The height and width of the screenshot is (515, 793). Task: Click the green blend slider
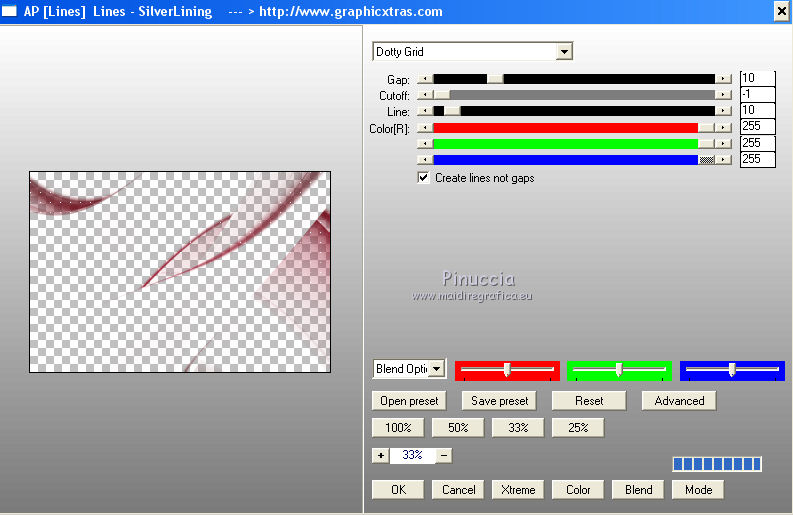tap(619, 370)
